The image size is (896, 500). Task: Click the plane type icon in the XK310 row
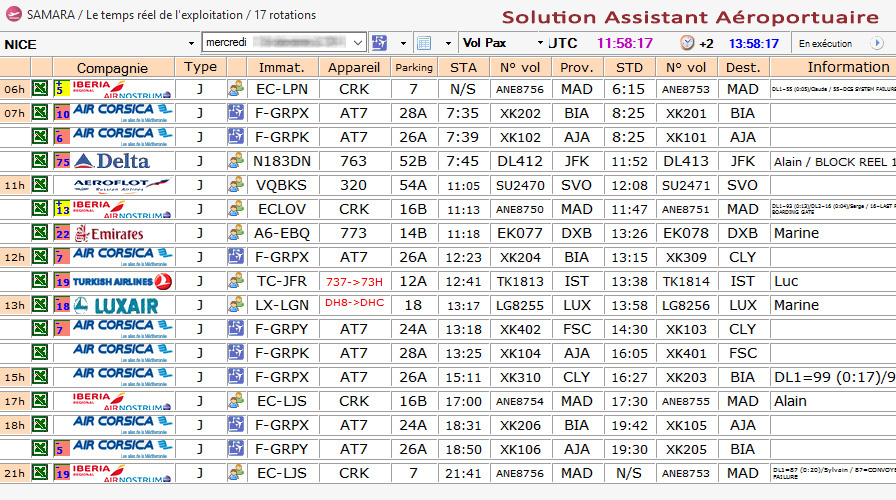[x=235, y=377]
